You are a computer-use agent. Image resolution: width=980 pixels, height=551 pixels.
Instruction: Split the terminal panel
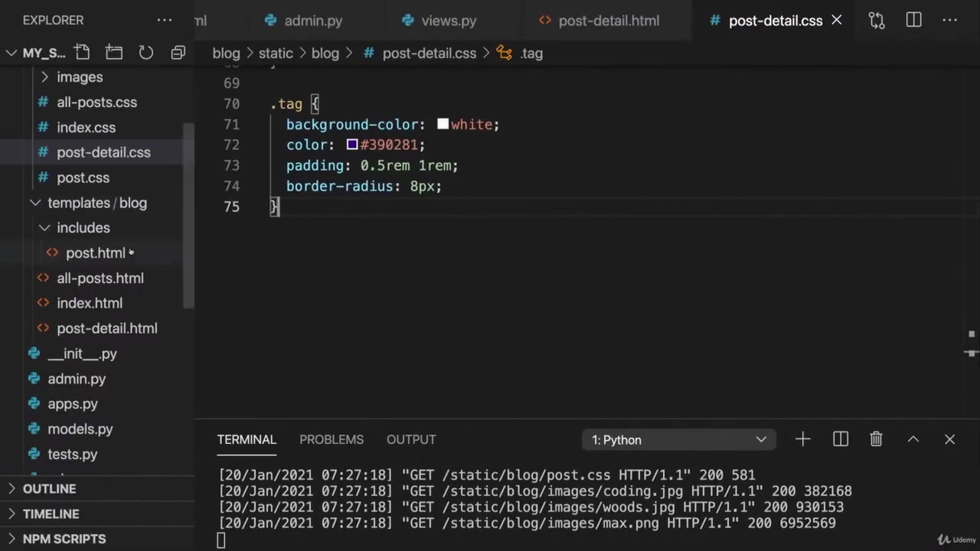tap(840, 439)
